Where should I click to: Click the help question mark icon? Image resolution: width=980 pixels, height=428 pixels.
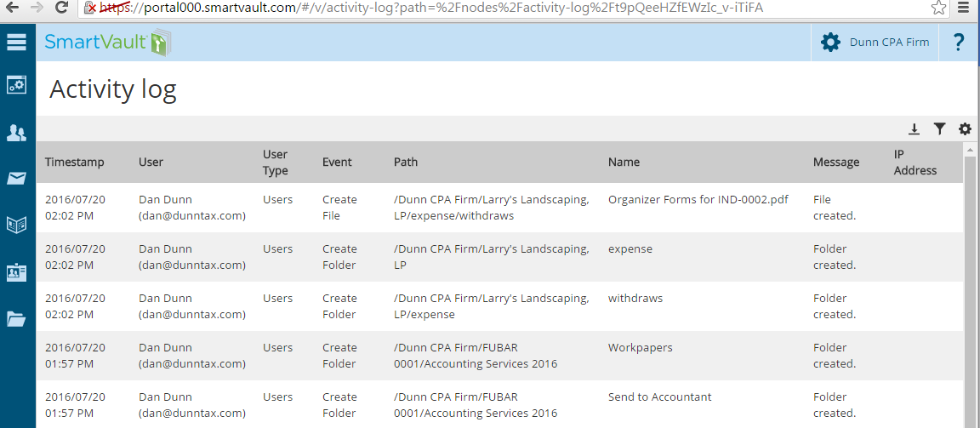point(959,43)
